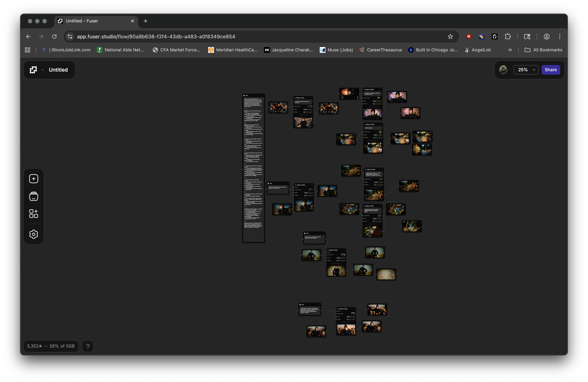Click the Fuser logo icon next to Untitled
The image size is (588, 382).
coord(33,70)
